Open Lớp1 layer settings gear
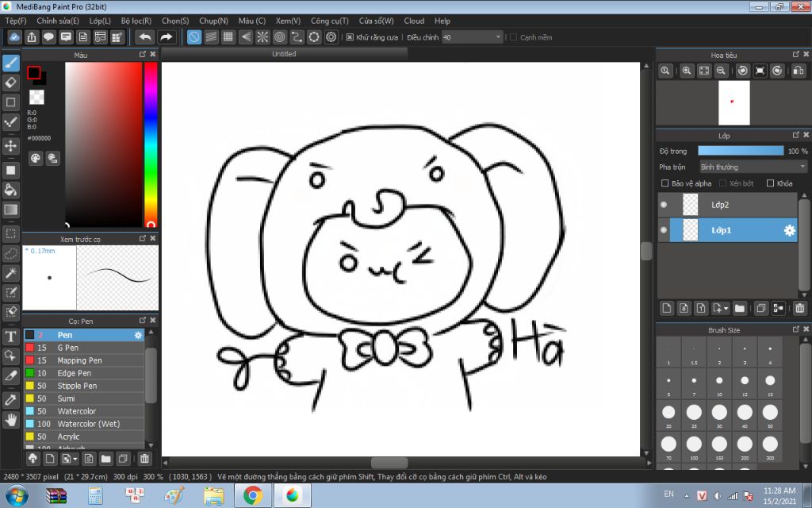Viewport: 812px width, 508px height. [789, 231]
